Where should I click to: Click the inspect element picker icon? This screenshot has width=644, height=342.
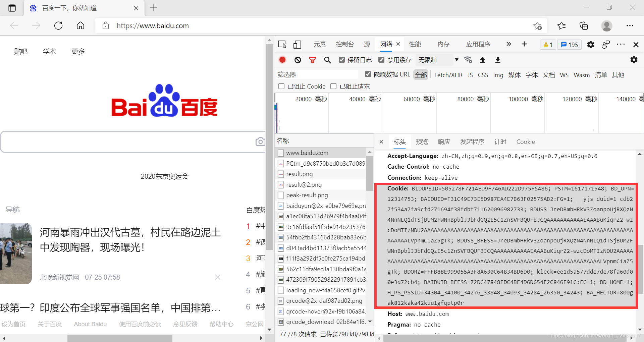[x=282, y=44]
